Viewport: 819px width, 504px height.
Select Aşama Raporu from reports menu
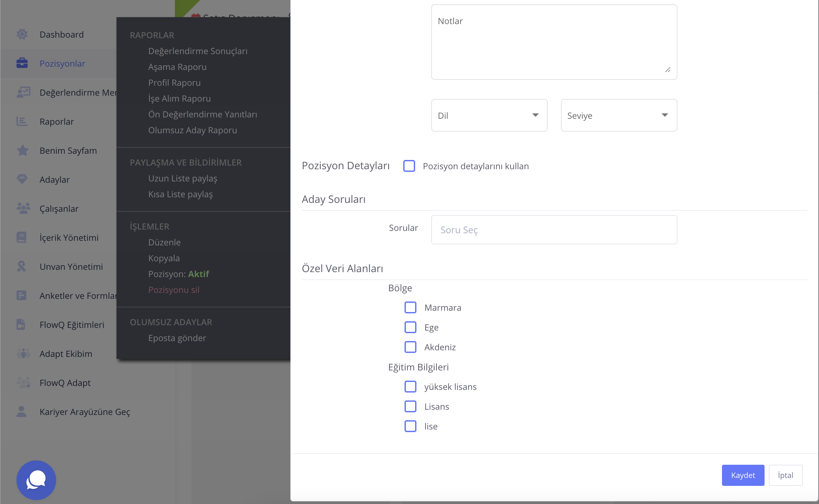tap(178, 67)
